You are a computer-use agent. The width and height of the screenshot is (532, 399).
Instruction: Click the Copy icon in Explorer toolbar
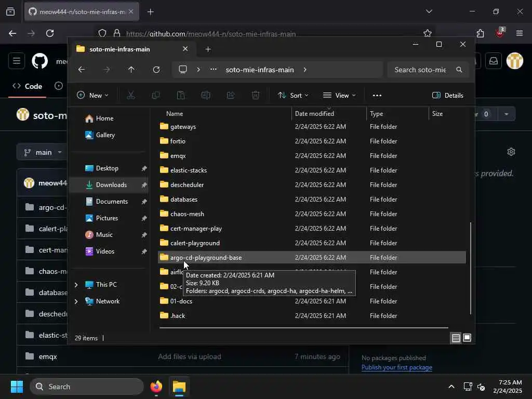click(x=156, y=96)
